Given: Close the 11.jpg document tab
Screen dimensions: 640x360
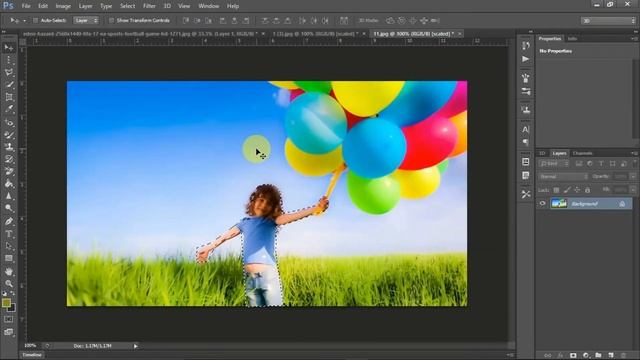Looking at the screenshot, I should (x=460, y=34).
